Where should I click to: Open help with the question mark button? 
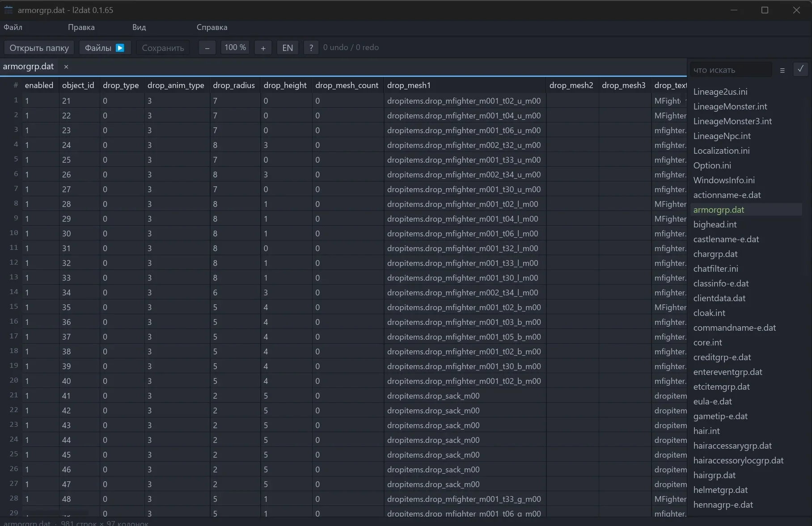tap(311, 48)
